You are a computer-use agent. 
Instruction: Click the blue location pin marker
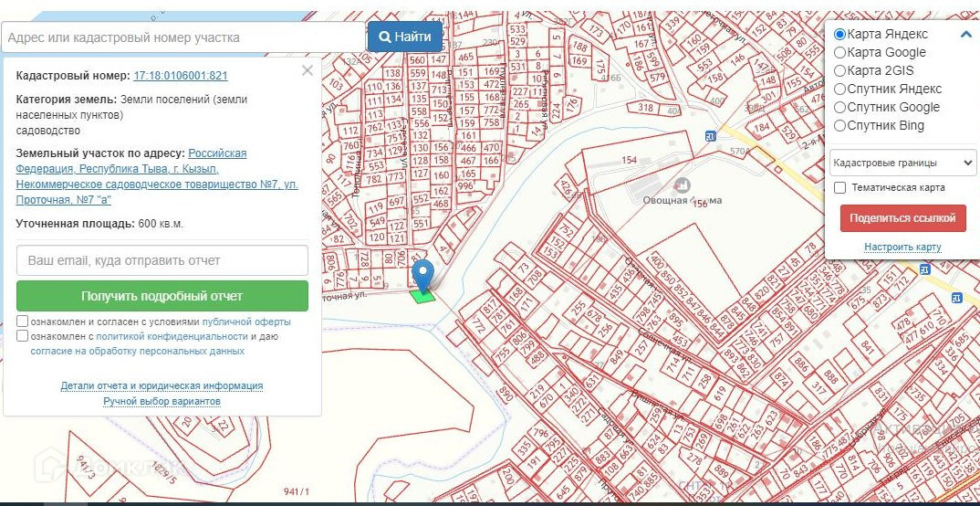point(422,274)
